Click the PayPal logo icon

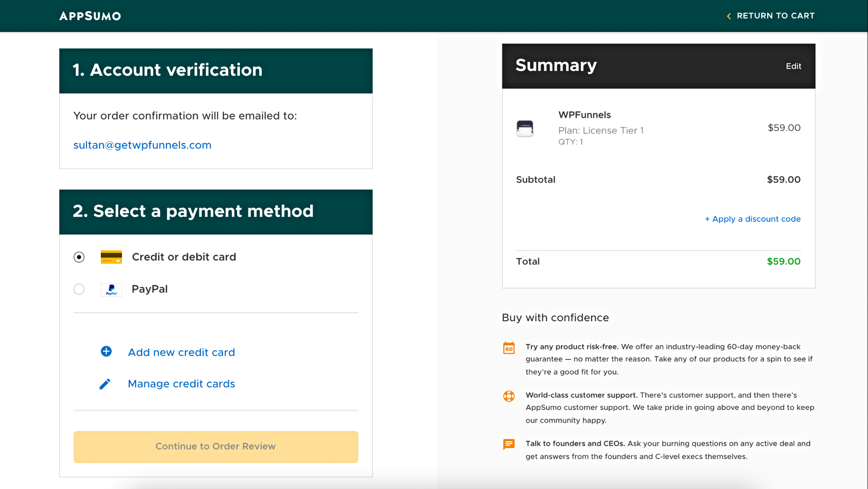[x=111, y=289]
